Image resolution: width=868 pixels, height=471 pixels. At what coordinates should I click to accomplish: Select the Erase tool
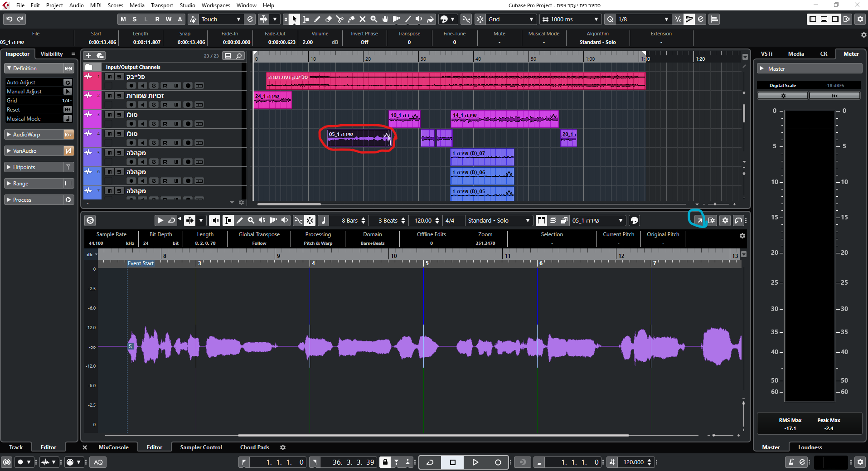pos(329,19)
